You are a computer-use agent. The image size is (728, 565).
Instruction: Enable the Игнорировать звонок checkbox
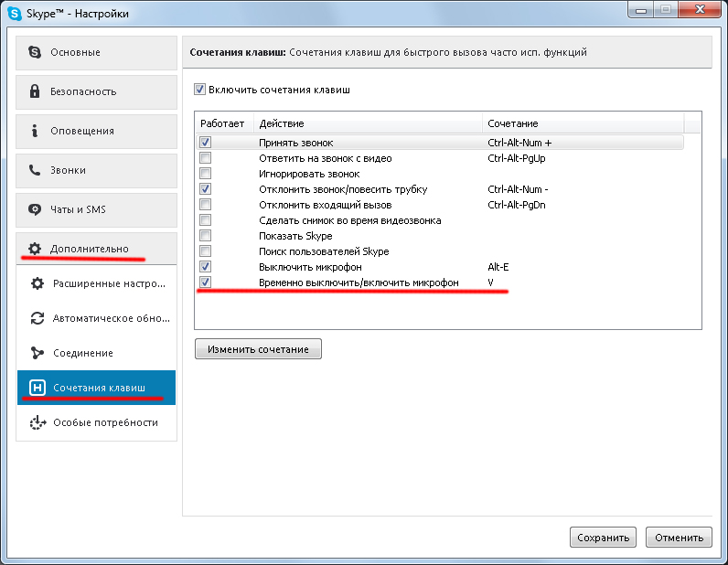pos(205,173)
